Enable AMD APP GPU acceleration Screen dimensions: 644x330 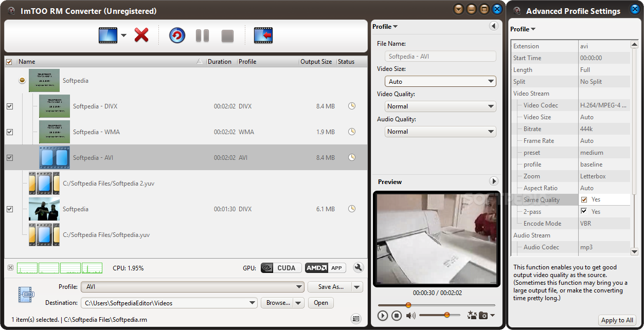click(325, 268)
